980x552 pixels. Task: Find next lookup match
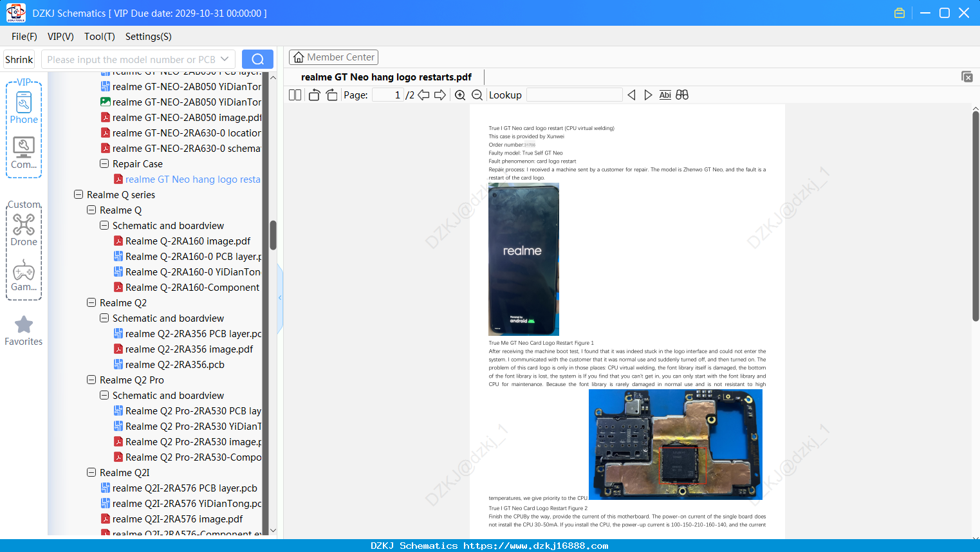[x=648, y=95]
